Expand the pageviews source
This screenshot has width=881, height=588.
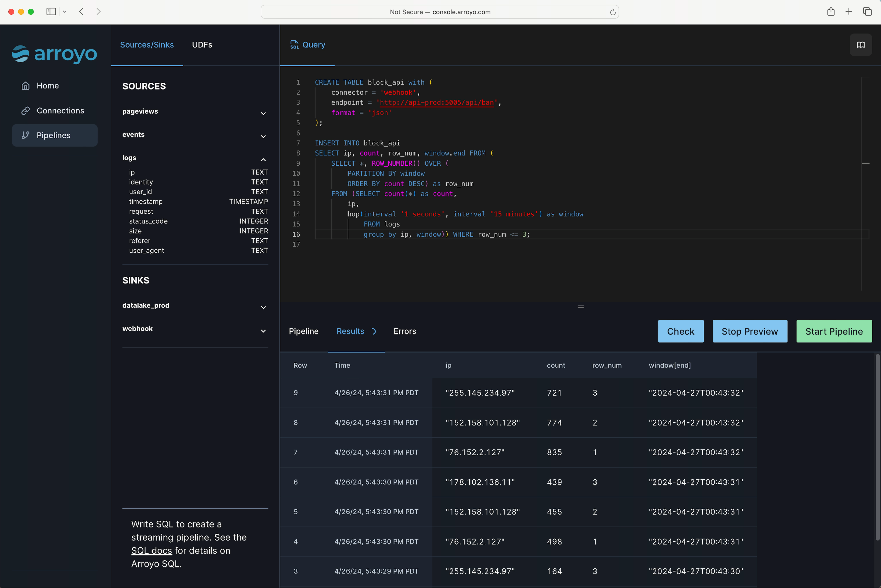pyautogui.click(x=263, y=114)
